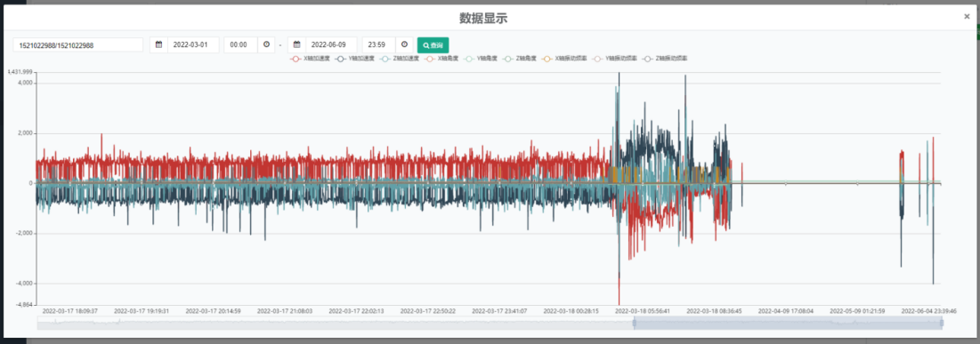The image size is (980, 344).
Task: Toggle Y轴振动频率 legend series
Action: [615, 59]
